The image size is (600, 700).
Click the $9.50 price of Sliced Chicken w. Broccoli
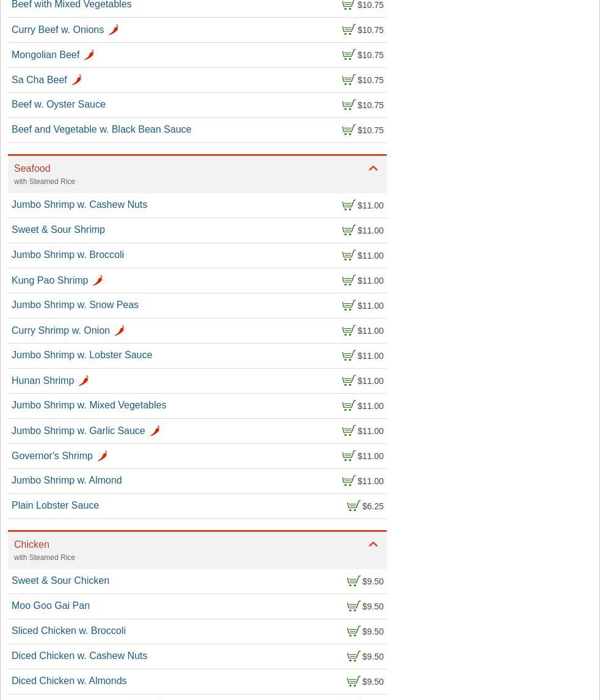[373, 632]
